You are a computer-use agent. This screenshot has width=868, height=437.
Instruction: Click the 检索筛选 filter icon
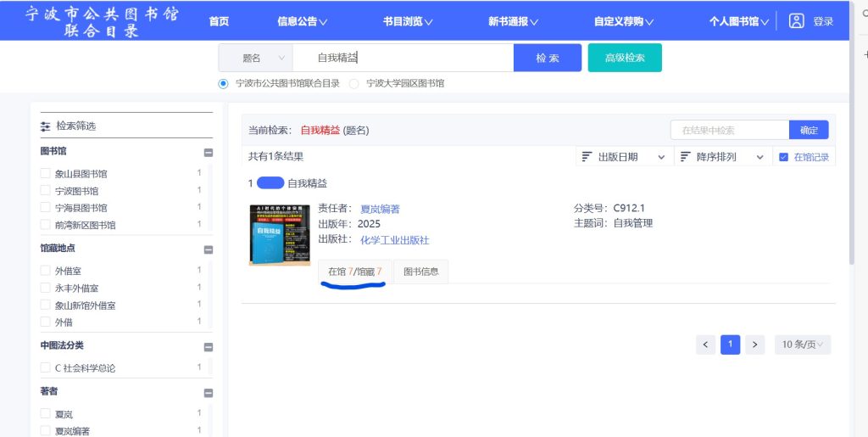pos(46,126)
